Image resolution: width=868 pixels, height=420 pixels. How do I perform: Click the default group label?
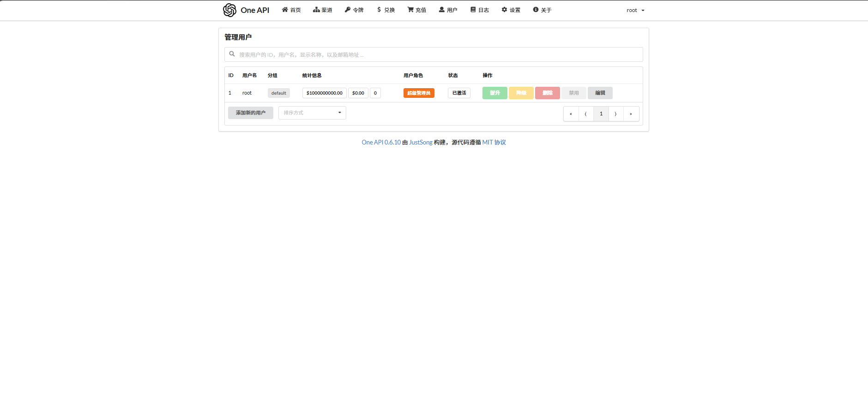click(x=279, y=93)
